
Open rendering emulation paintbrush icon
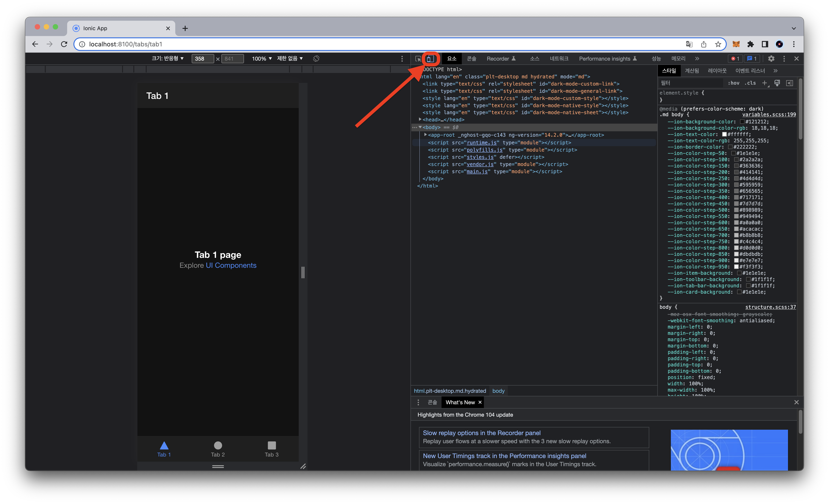pos(777,83)
